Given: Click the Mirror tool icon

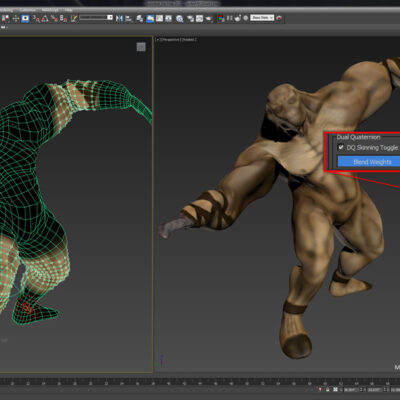Looking at the screenshot, I should tap(119, 18).
